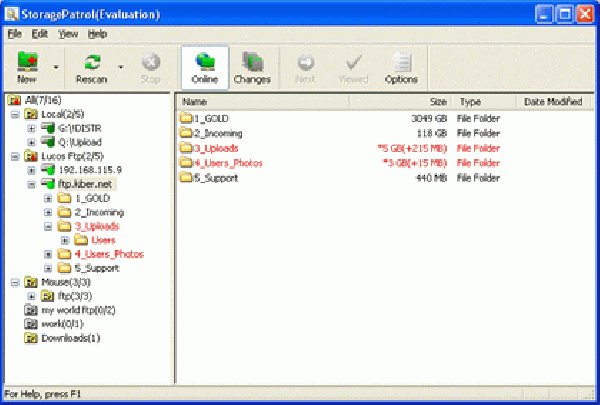Open the File menu
The height and width of the screenshot is (405, 600).
point(15,34)
